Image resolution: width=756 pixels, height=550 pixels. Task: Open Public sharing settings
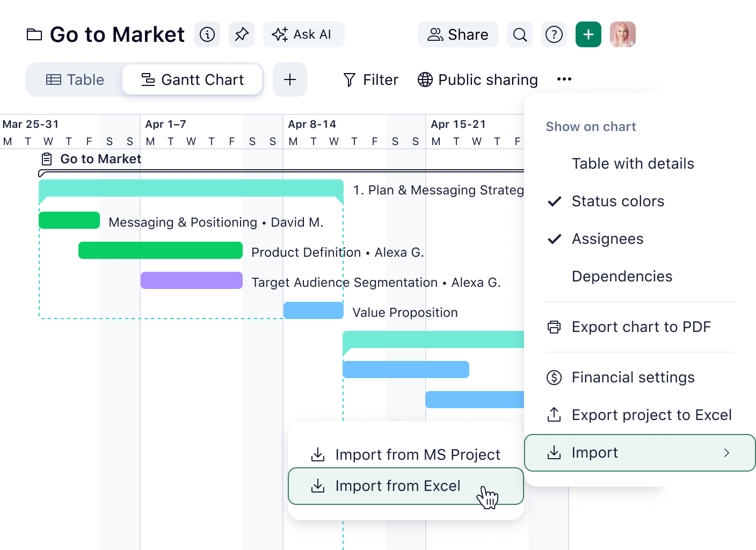pyautogui.click(x=477, y=79)
